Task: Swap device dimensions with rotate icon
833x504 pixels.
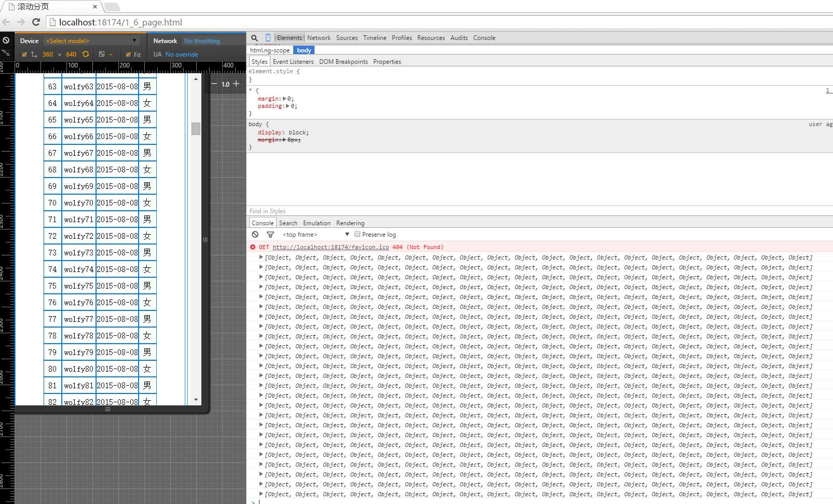Action: click(86, 54)
